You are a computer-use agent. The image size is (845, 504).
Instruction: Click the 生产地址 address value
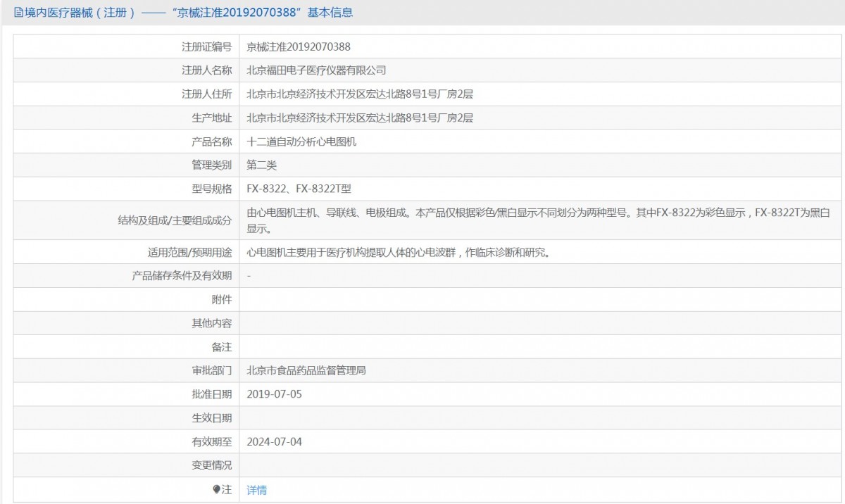point(360,118)
